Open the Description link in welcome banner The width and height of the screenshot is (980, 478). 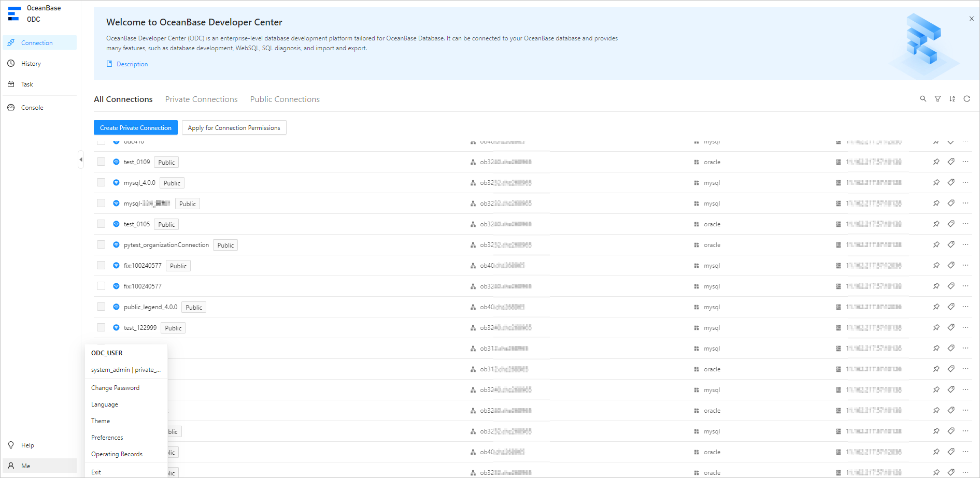[x=132, y=64]
